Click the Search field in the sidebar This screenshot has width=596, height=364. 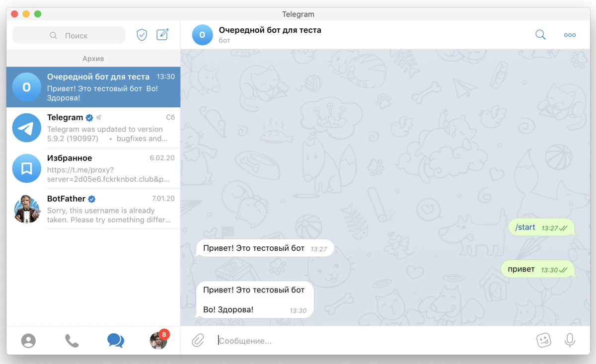tap(69, 35)
